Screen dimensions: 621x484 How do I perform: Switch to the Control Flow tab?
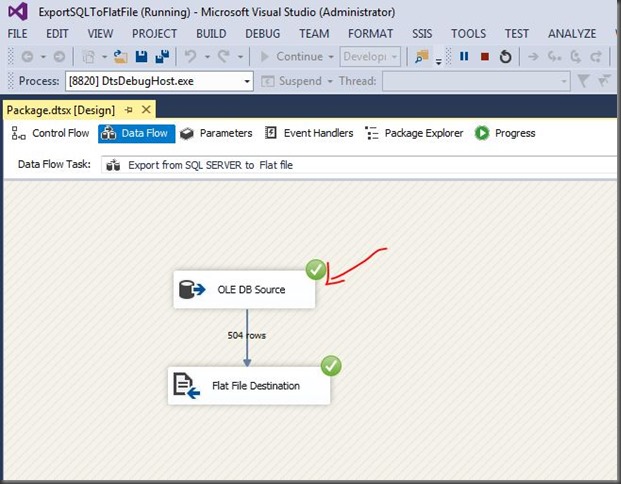click(x=50, y=133)
